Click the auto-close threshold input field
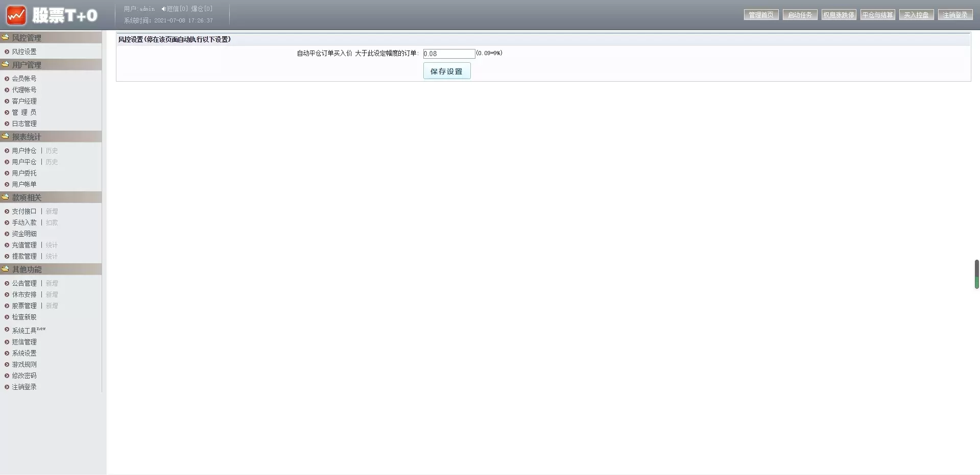Screen dimensions: 980x475 coord(449,54)
